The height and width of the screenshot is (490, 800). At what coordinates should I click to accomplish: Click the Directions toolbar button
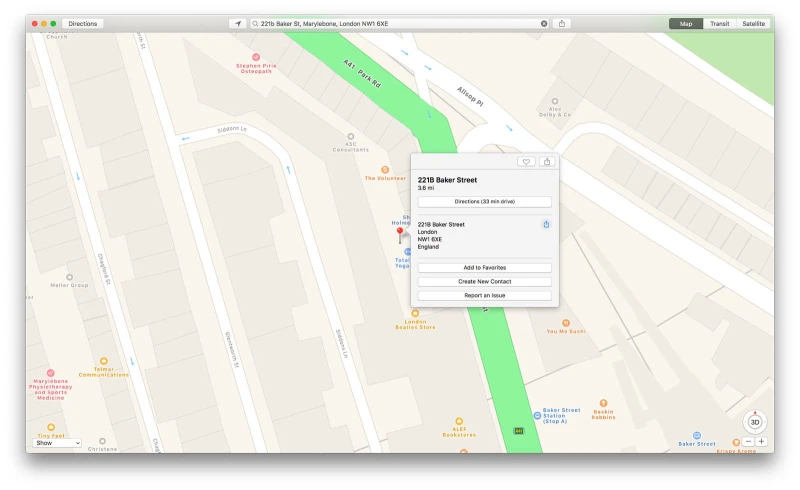[83, 23]
